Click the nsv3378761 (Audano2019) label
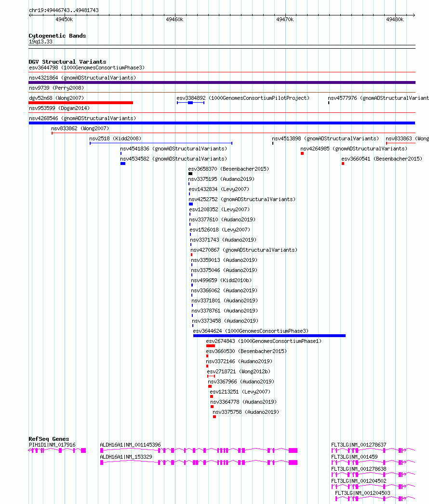 pos(225,311)
